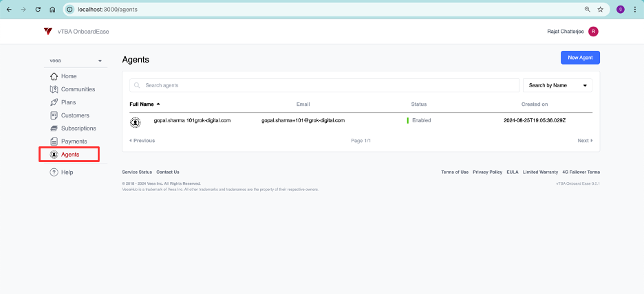Open Terms of Use link
Screen dimensions: 644x294
coord(455,172)
